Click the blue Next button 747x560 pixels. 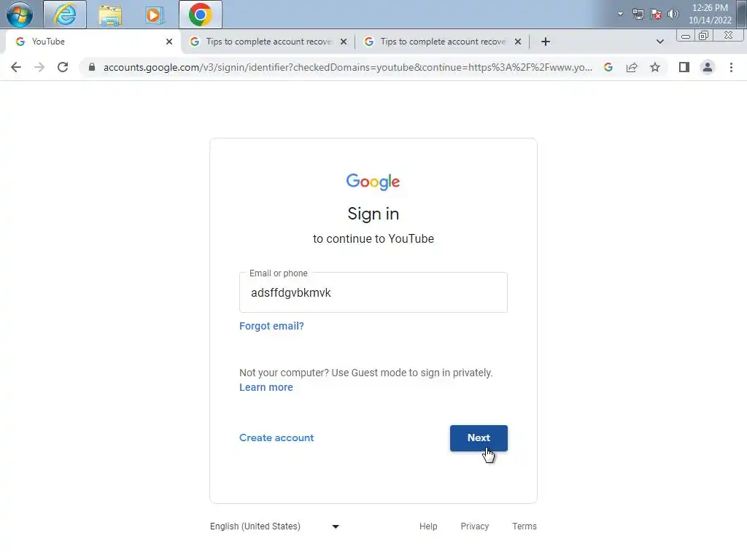pyautogui.click(x=479, y=438)
